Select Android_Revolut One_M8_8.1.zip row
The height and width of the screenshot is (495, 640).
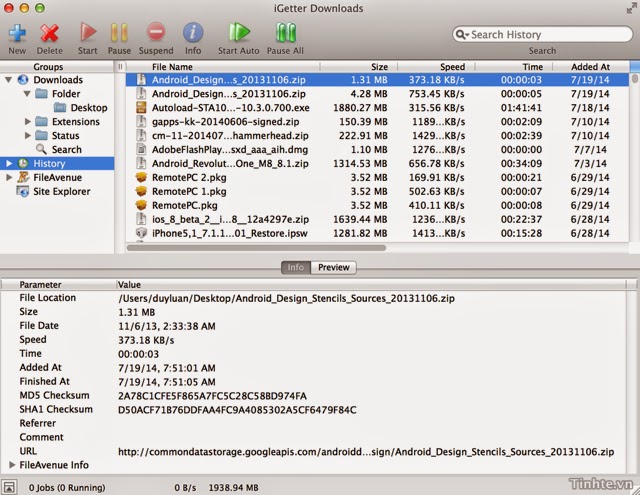point(378,163)
